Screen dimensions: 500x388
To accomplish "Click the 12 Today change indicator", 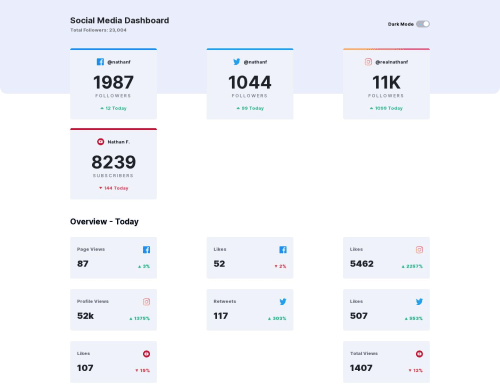I will 113,108.
